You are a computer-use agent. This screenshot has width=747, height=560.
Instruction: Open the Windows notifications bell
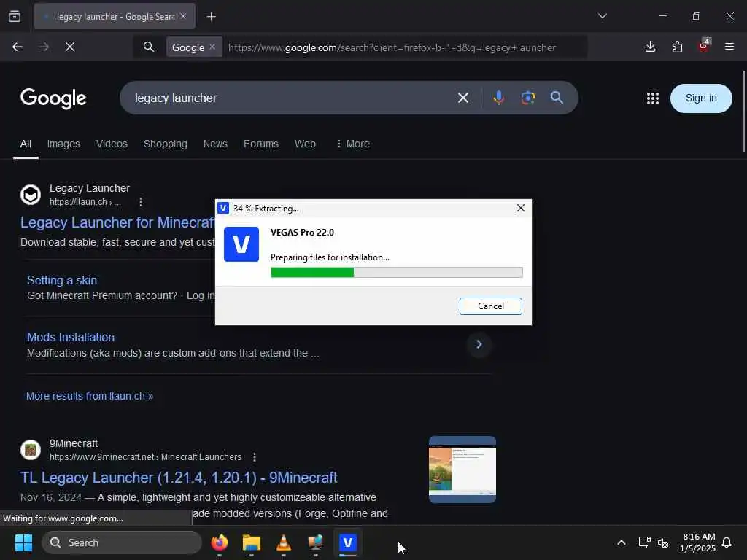(727, 542)
